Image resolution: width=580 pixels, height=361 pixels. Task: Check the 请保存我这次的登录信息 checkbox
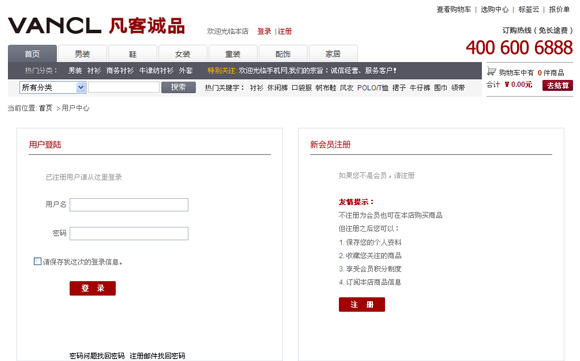[37, 261]
